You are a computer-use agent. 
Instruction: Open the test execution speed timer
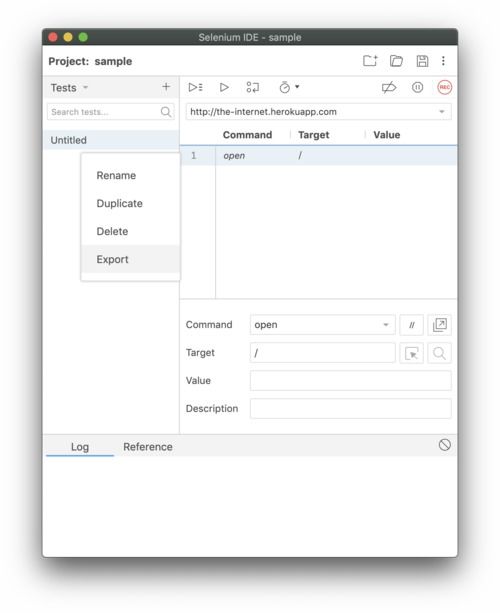[289, 87]
